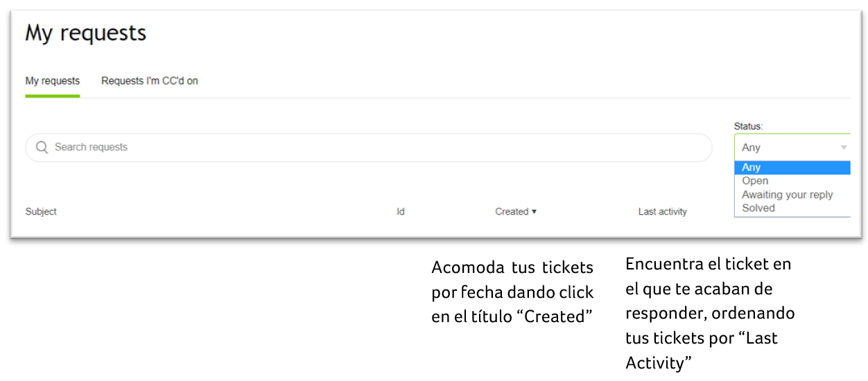Click the caption starting with Acomoda tus tickets
This screenshot has height=381, width=868.
512,292
